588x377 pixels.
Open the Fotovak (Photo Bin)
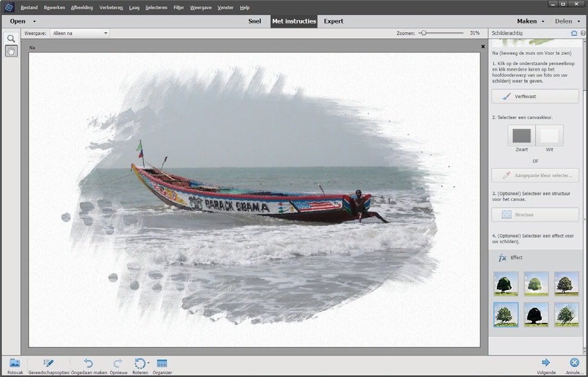point(14,364)
